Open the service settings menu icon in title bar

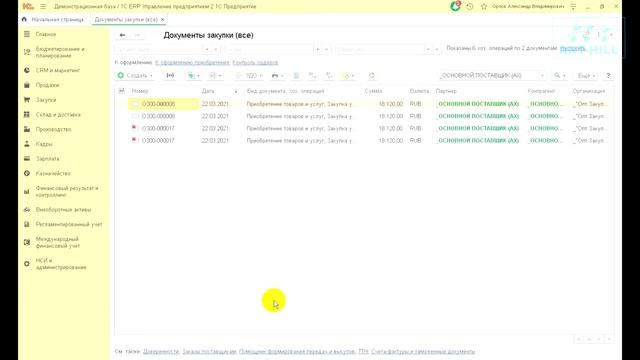pyautogui.click(x=573, y=7)
